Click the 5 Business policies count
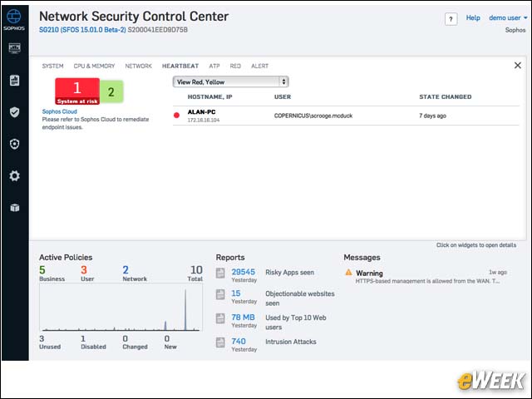Screen dimensions: 532x399 pos(42,269)
